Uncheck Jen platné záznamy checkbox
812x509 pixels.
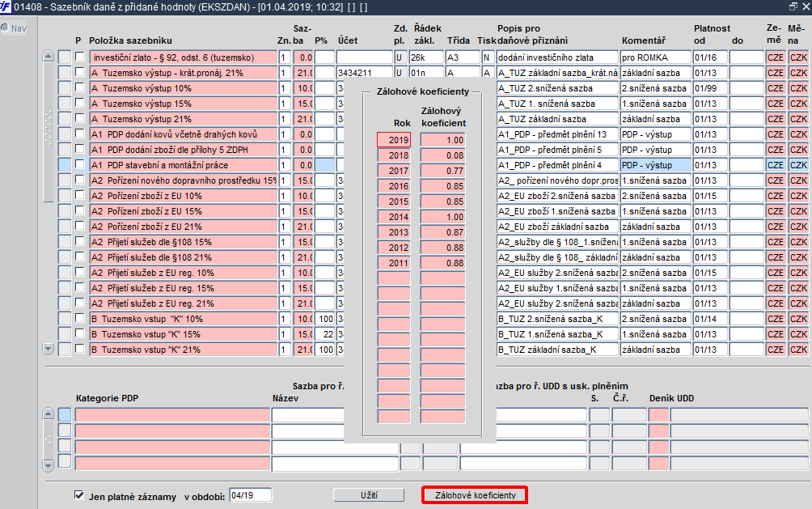[79, 495]
